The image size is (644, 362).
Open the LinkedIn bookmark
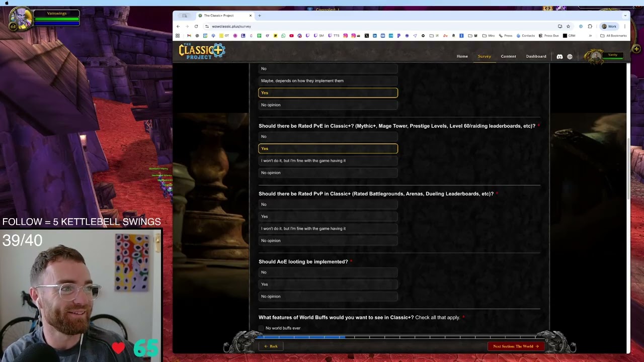click(x=375, y=36)
